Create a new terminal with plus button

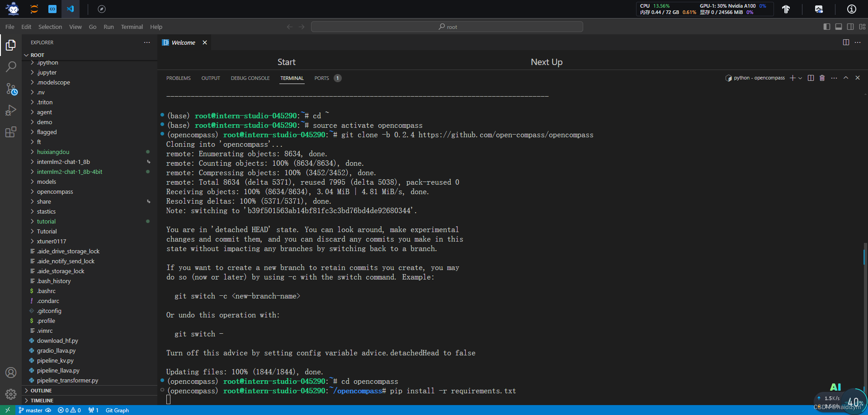coord(793,78)
